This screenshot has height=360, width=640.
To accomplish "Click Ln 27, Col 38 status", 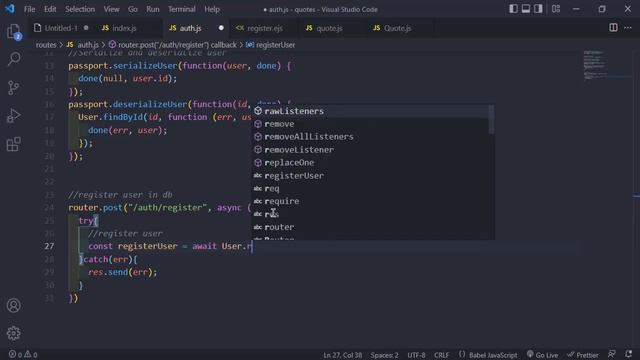I will click(x=342, y=355).
